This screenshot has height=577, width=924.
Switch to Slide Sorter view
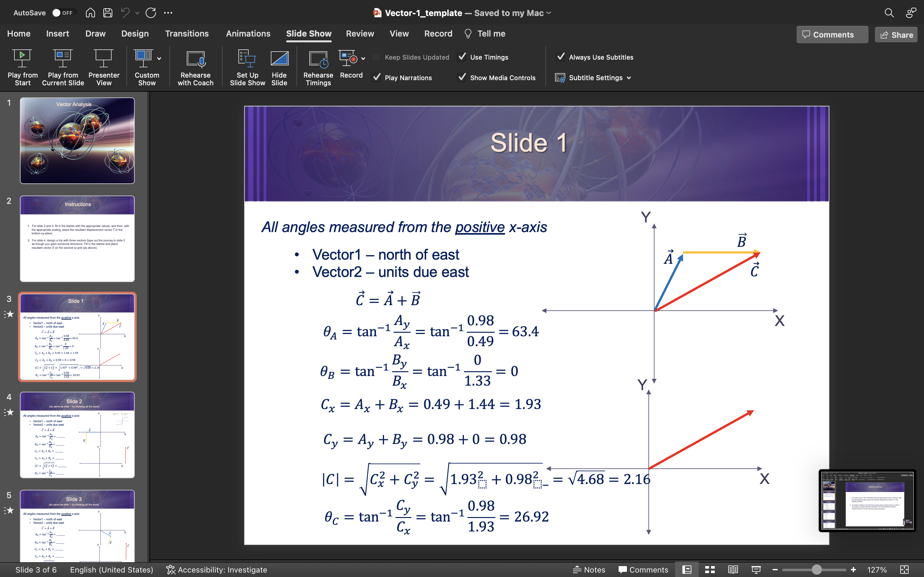pyautogui.click(x=710, y=569)
